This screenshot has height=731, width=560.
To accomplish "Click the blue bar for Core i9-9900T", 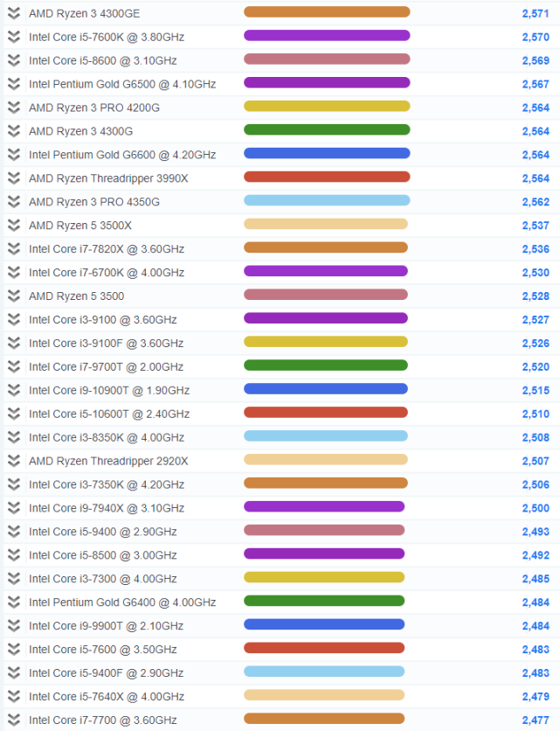I will click(324, 624).
